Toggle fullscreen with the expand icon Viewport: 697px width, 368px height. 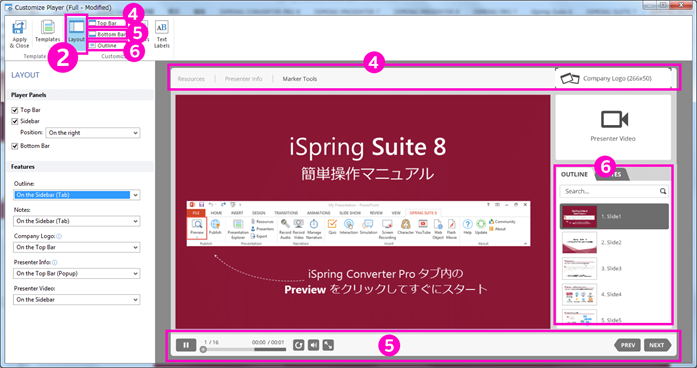pyautogui.click(x=328, y=345)
